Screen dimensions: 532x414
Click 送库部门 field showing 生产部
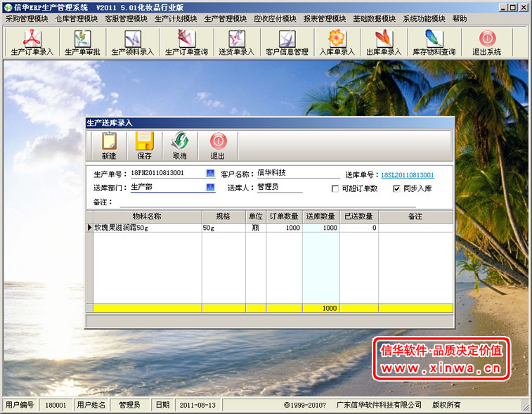(x=168, y=187)
